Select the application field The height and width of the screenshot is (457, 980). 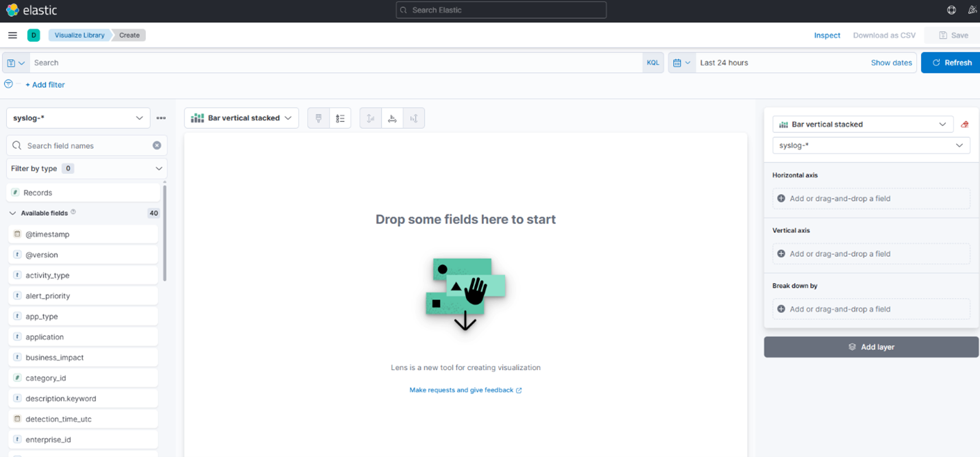pos(83,336)
